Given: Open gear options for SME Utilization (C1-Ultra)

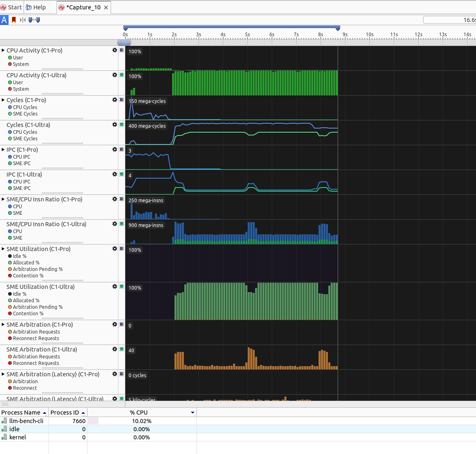Looking at the screenshot, I should [x=115, y=286].
